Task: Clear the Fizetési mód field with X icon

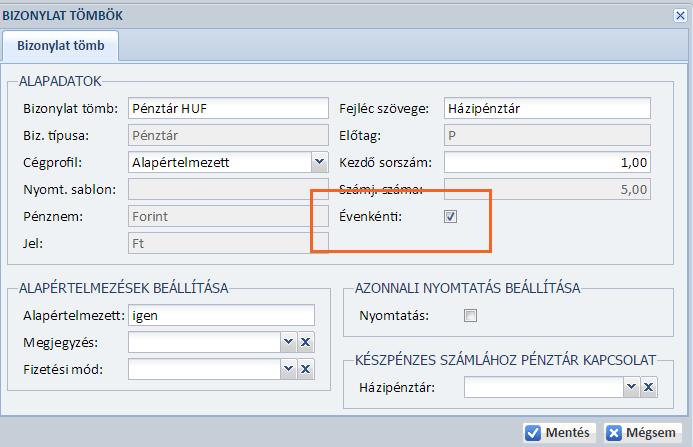Action: (306, 370)
